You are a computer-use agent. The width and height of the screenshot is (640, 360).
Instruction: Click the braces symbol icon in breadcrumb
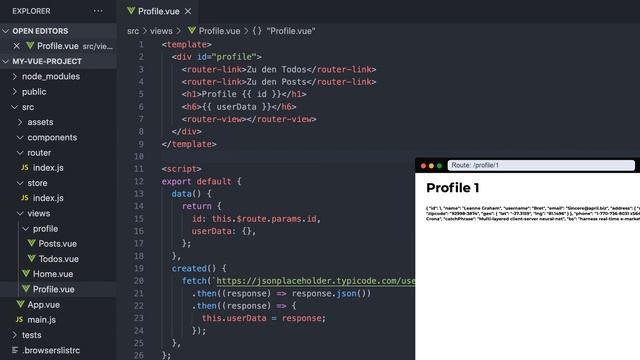coord(257,31)
